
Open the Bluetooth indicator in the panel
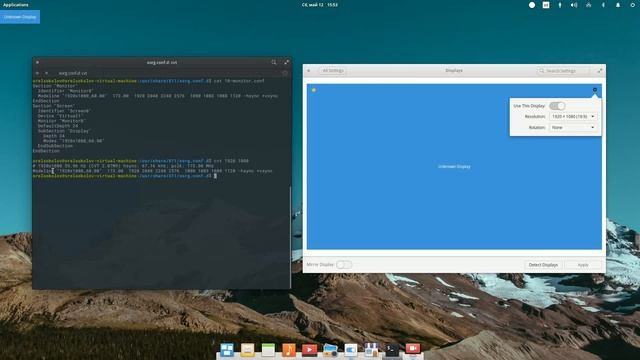pos(603,5)
